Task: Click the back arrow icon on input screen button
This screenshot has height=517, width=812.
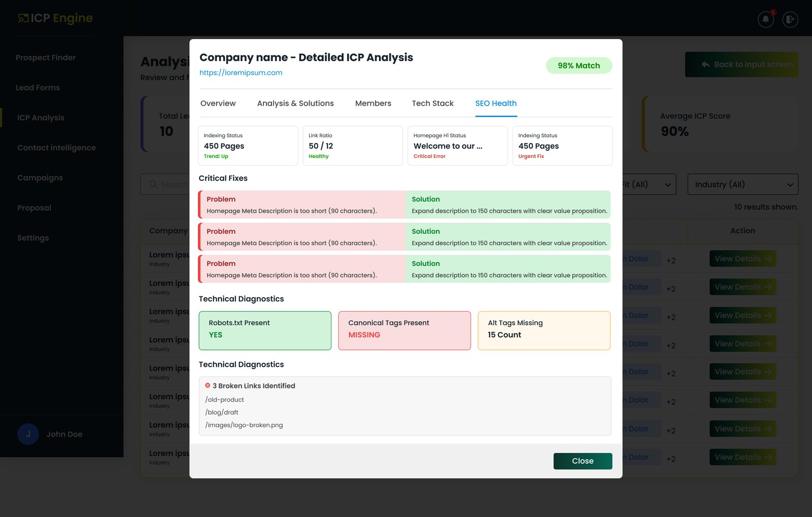Action: pos(705,64)
